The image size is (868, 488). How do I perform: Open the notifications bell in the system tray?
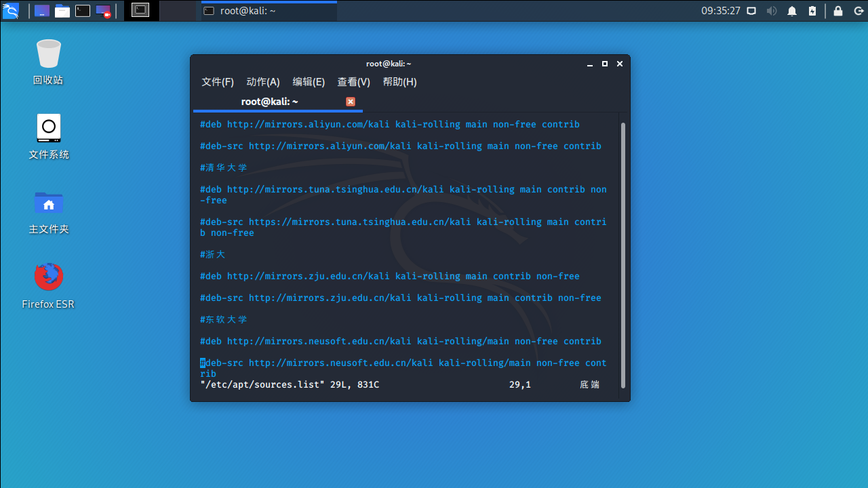click(791, 11)
